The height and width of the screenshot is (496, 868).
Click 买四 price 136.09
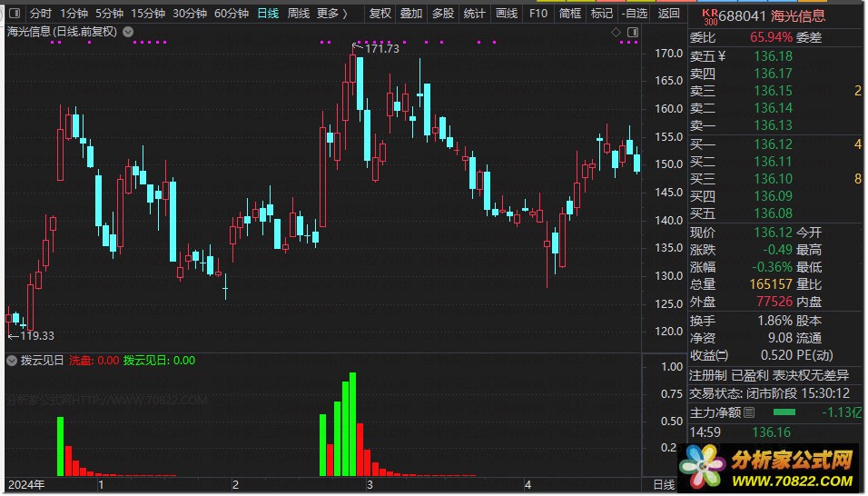(773, 196)
